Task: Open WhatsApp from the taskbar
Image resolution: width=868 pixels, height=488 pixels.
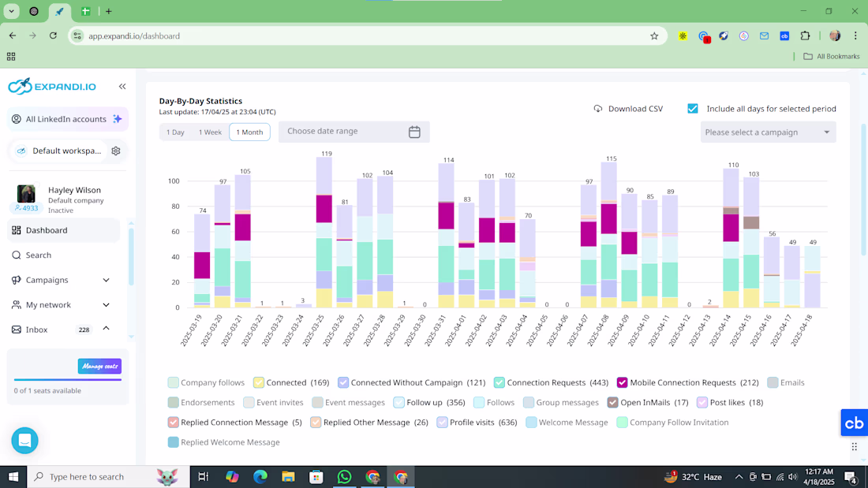Action: pyautogui.click(x=344, y=476)
